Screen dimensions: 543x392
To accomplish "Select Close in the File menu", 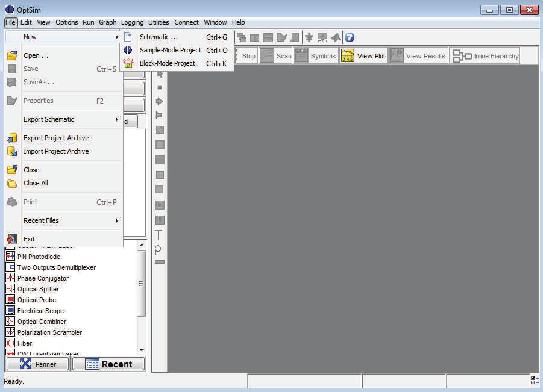I will (64, 170).
